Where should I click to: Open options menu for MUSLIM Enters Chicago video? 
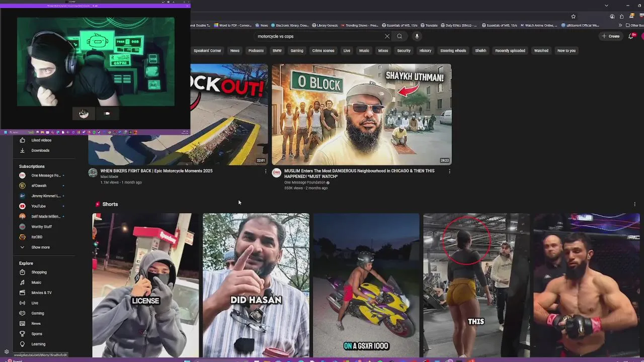click(449, 171)
